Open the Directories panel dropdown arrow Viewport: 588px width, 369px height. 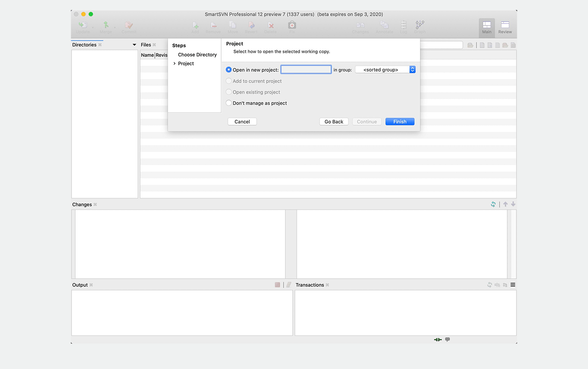tap(134, 45)
